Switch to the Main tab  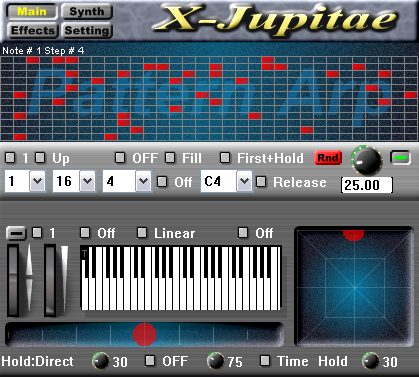coord(32,12)
